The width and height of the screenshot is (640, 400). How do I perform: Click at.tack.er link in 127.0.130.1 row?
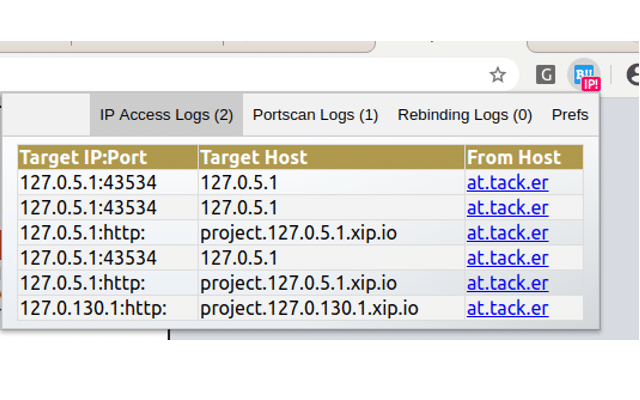(x=507, y=308)
